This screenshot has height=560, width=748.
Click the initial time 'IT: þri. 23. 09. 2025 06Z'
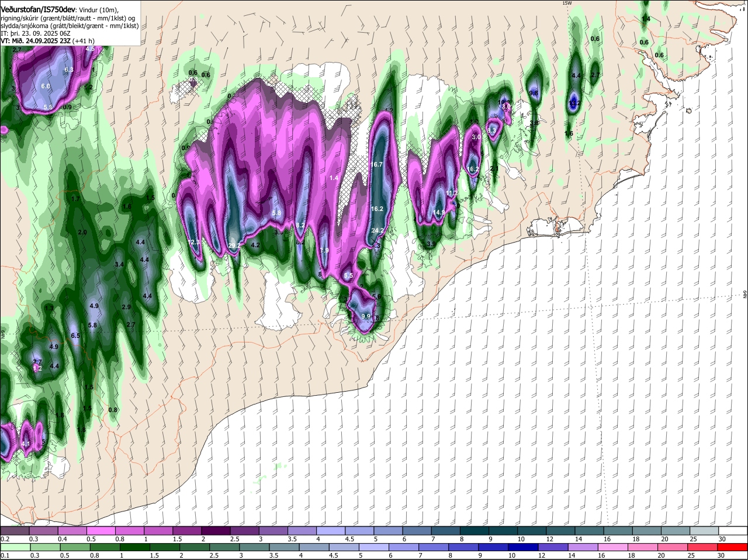(36, 33)
